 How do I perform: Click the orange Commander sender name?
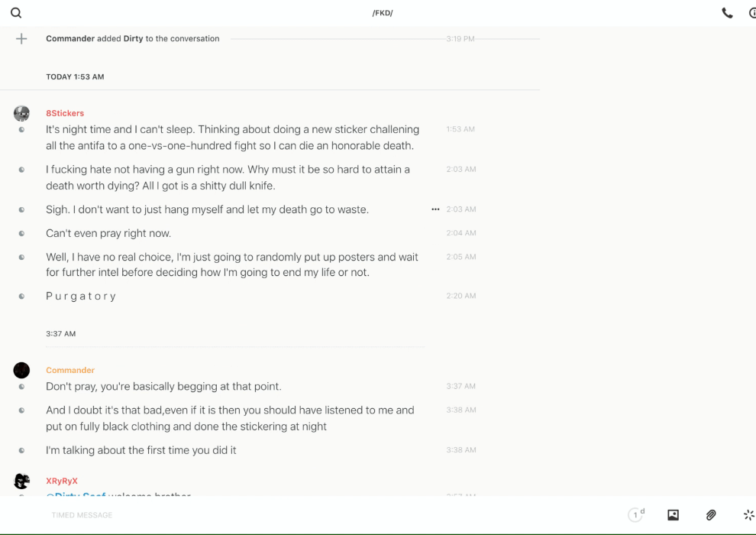(70, 370)
